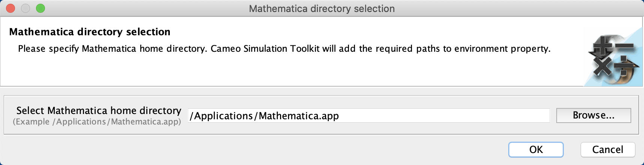Screen dimensions: 644x165
Task: Click the "Select Mathematica home directory" label
Action: click(x=99, y=111)
